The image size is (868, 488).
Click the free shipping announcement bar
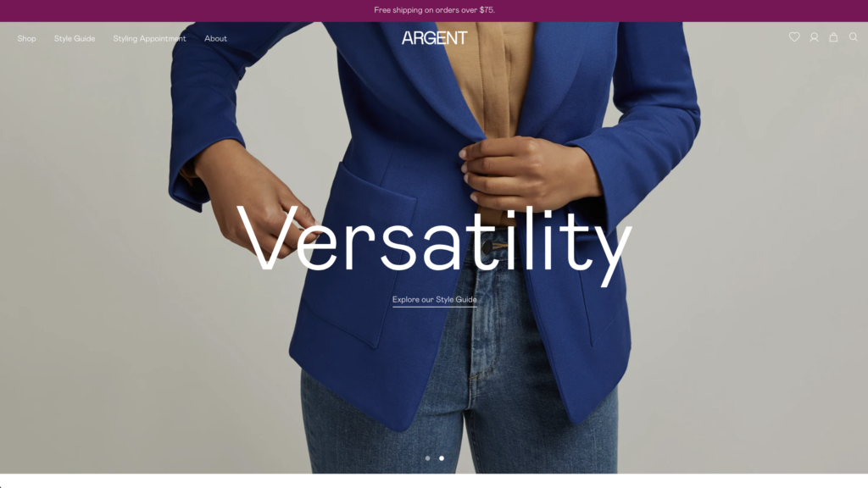pyautogui.click(x=434, y=10)
